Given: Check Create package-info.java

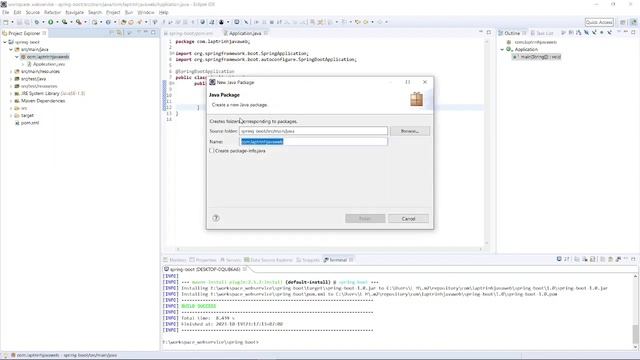Looking at the screenshot, I should coord(211,151).
